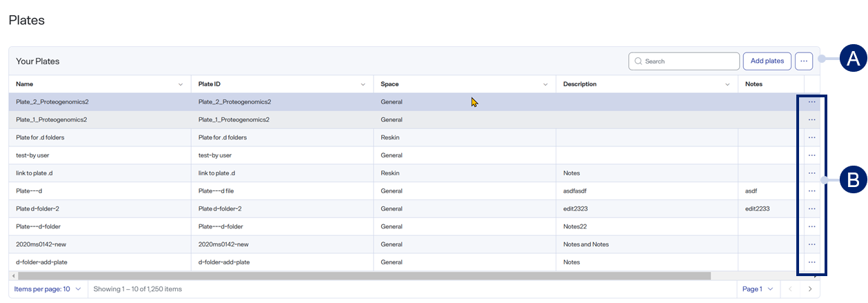Go to the next page of plates
868x303 pixels.
(810, 289)
